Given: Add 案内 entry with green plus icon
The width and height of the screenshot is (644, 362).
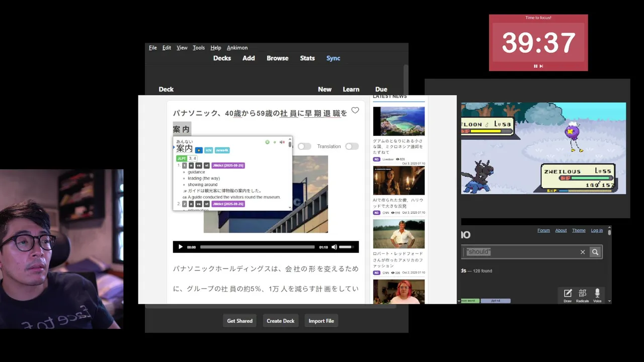Looking at the screenshot, I should [x=267, y=142].
